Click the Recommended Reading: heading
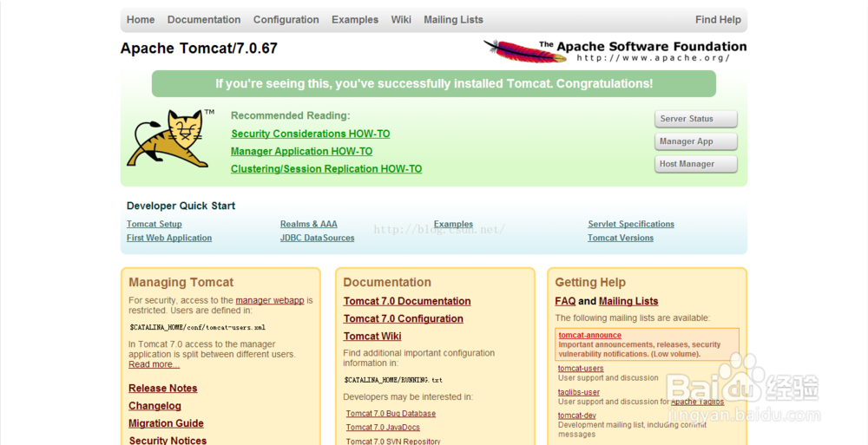 pyautogui.click(x=291, y=115)
